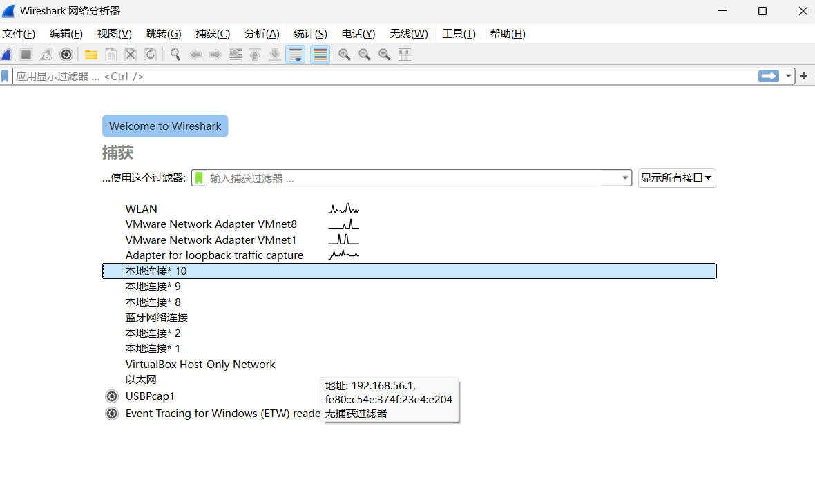Jump to the first packet
The height and width of the screenshot is (504, 815).
256,55
